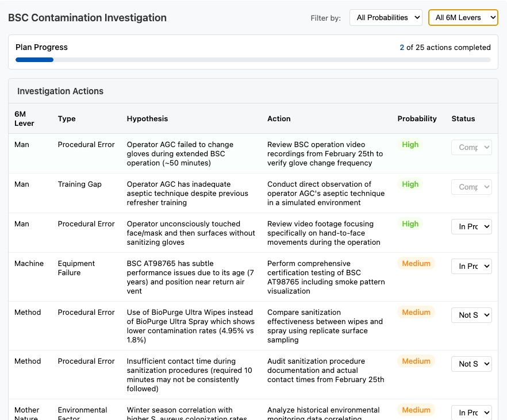Click the BSC Contamination Investigation title
Image resolution: width=507 pixels, height=420 pixels.
87,18
